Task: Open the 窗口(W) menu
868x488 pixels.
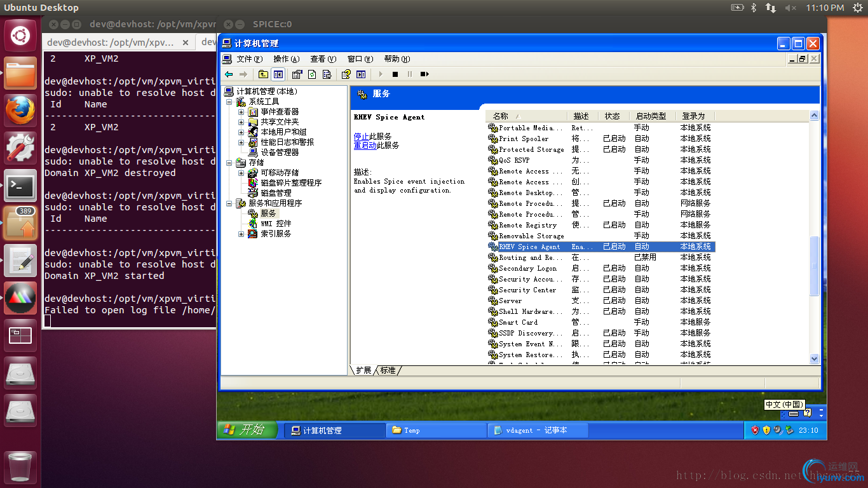Action: (360, 59)
